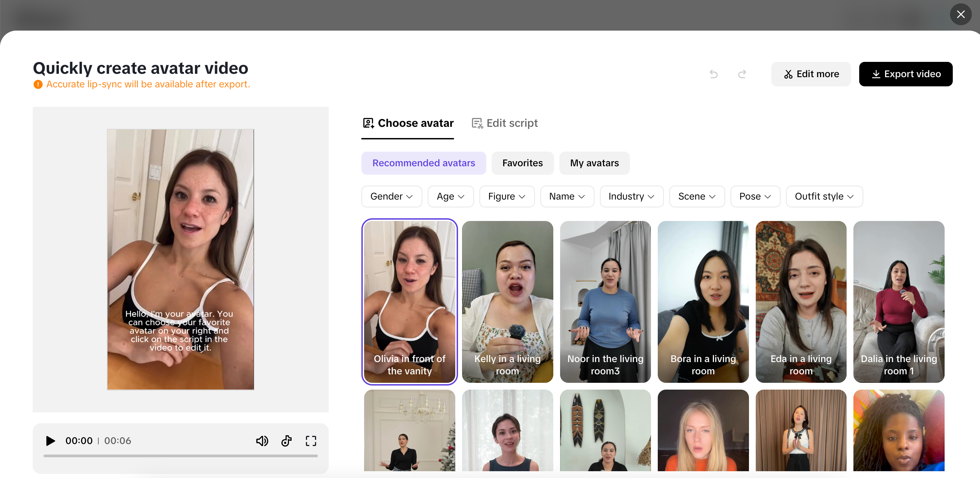Click the Quickly create avatar video heading
This screenshot has height=478, width=980.
coord(141,68)
